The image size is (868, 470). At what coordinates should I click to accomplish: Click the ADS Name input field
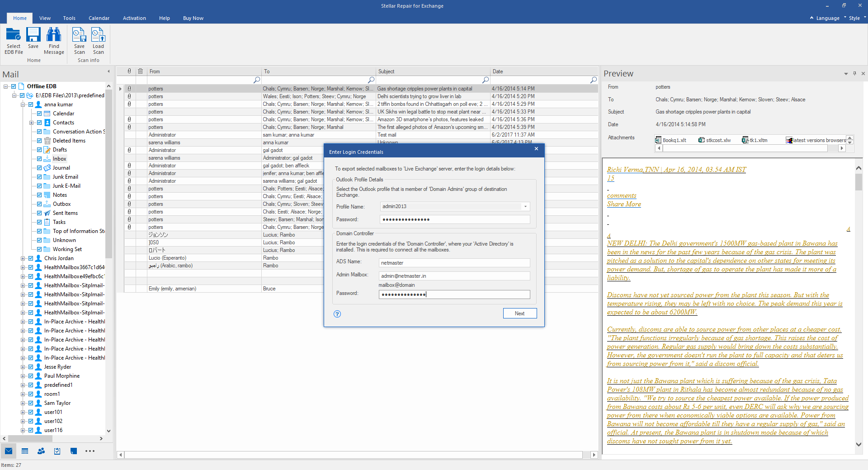tap(454, 263)
